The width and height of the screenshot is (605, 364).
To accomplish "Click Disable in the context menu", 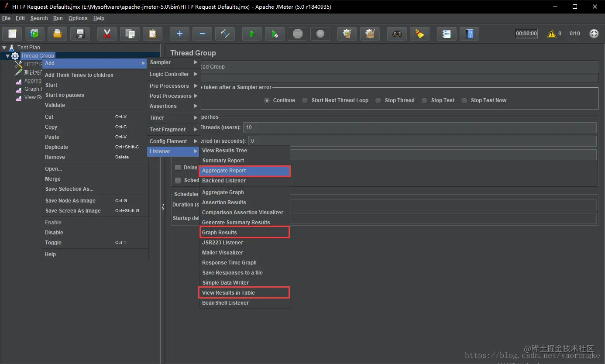I will pos(95,233).
